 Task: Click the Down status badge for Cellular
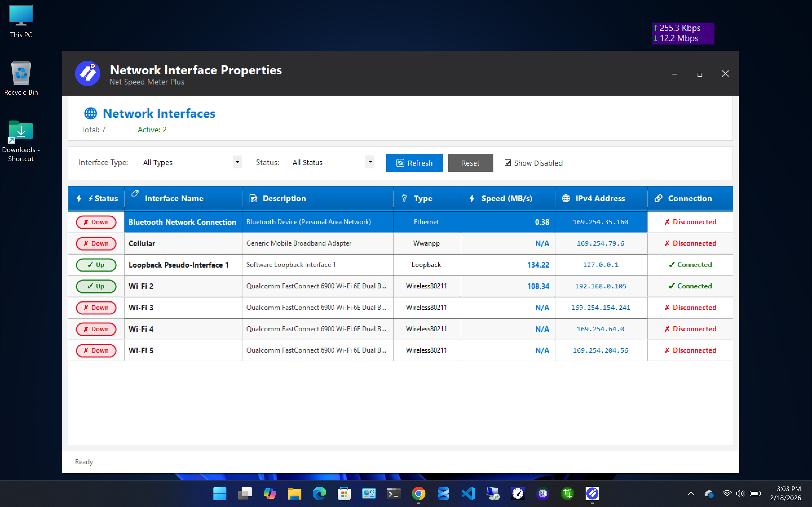[x=96, y=243]
